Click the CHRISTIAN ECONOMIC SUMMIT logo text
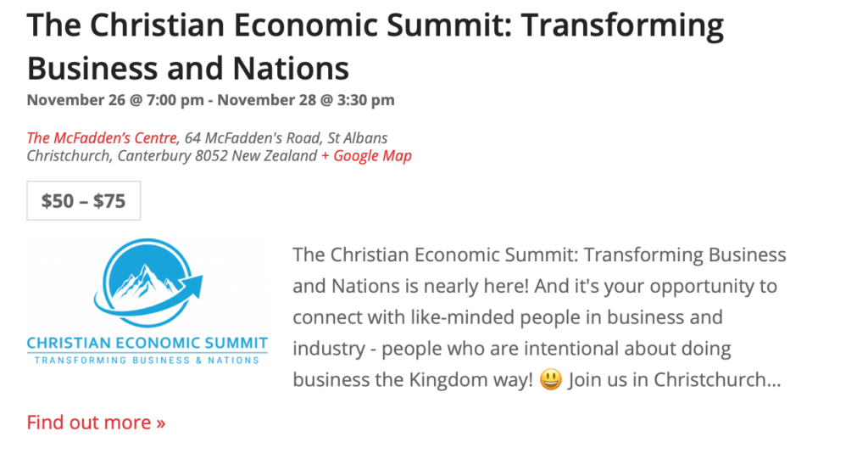868x459 pixels. [147, 343]
